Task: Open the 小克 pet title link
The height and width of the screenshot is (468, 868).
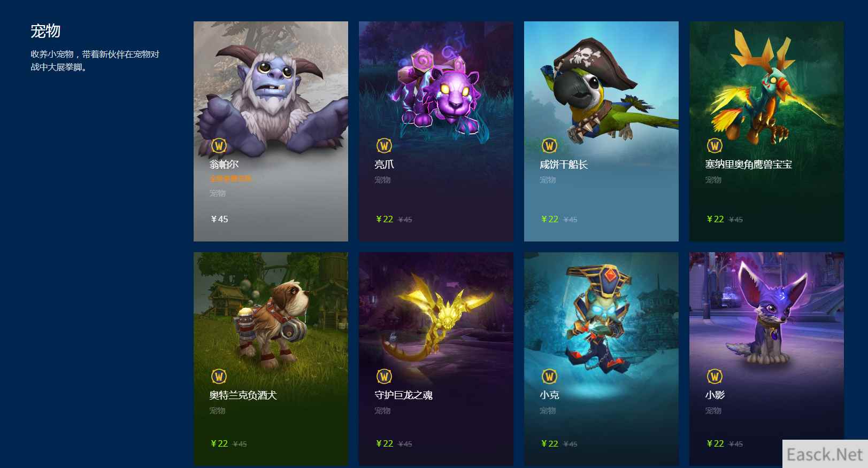Action: (549, 395)
